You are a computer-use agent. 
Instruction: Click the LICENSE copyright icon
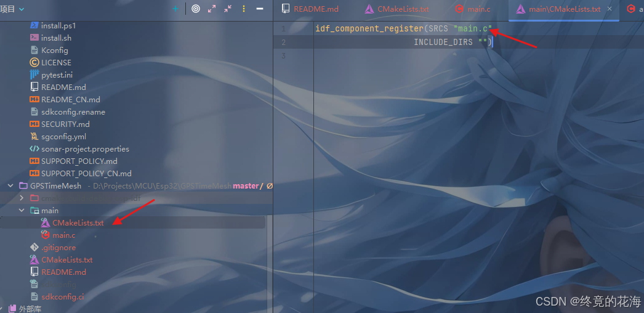coord(34,62)
